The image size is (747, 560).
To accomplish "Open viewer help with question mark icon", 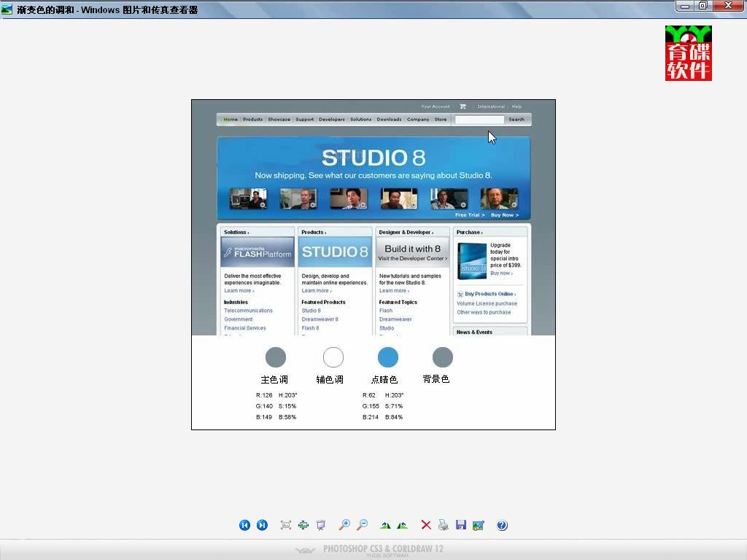I will click(x=502, y=525).
